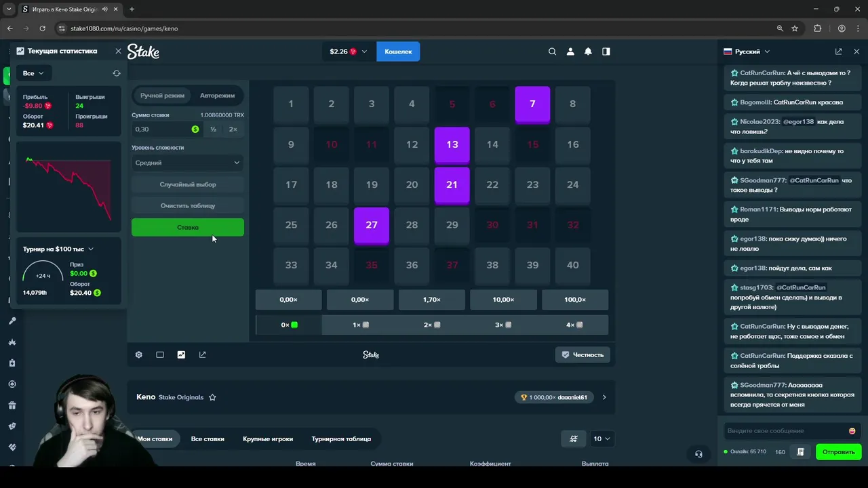Screen dimensions: 868x488
Task: Open the notifications bell
Action: pos(588,52)
